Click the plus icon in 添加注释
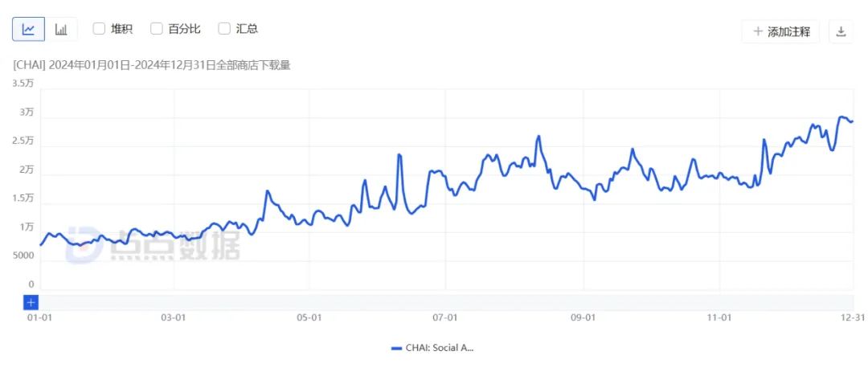Screen dimensions: 868x372 [758, 31]
